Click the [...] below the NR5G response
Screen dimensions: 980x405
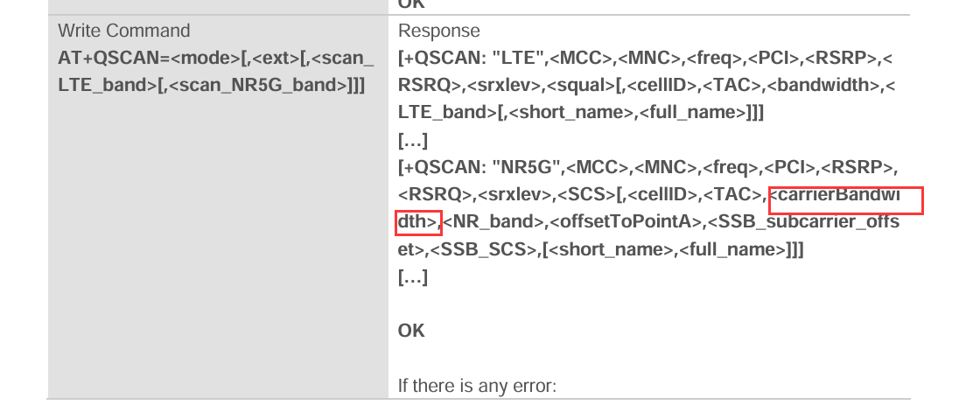pos(412,276)
